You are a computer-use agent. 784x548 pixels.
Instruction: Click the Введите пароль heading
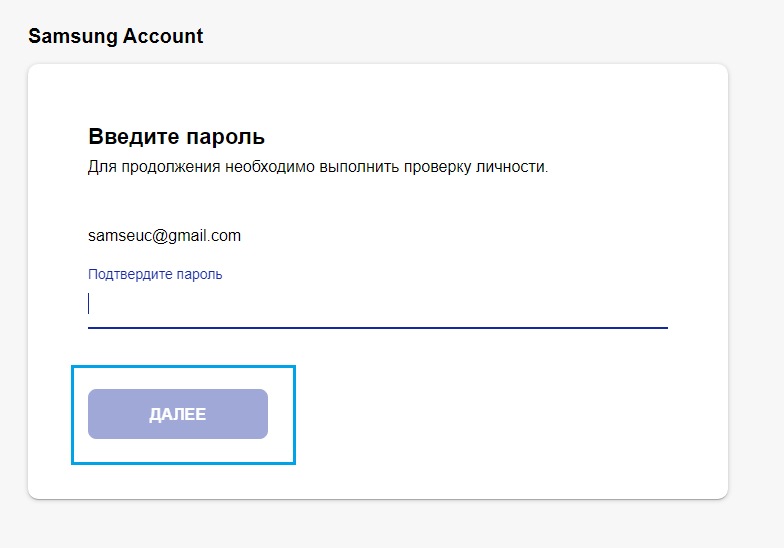coord(176,136)
